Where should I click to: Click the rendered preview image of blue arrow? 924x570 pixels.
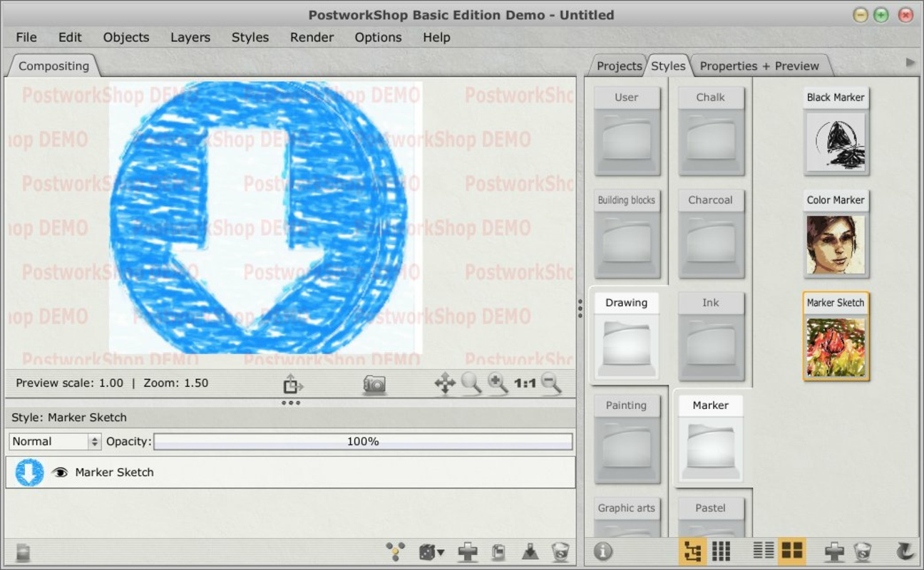click(265, 217)
